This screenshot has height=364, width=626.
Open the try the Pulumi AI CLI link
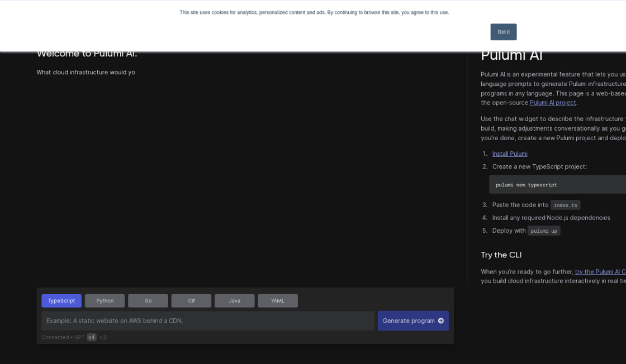(600, 272)
